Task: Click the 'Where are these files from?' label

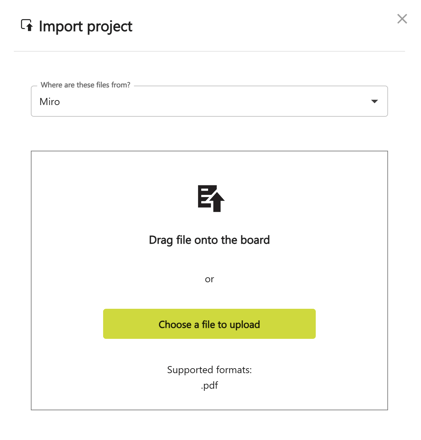Action: pyautogui.click(x=85, y=85)
